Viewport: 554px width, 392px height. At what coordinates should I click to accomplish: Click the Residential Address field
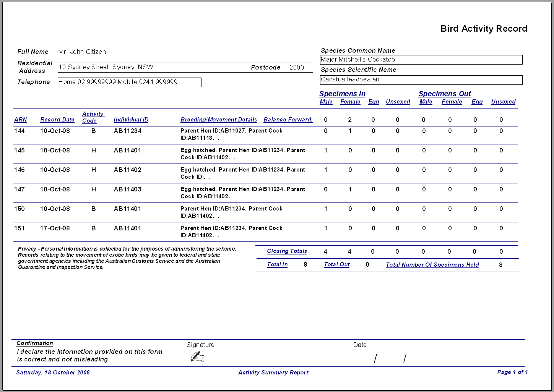[x=185, y=68]
